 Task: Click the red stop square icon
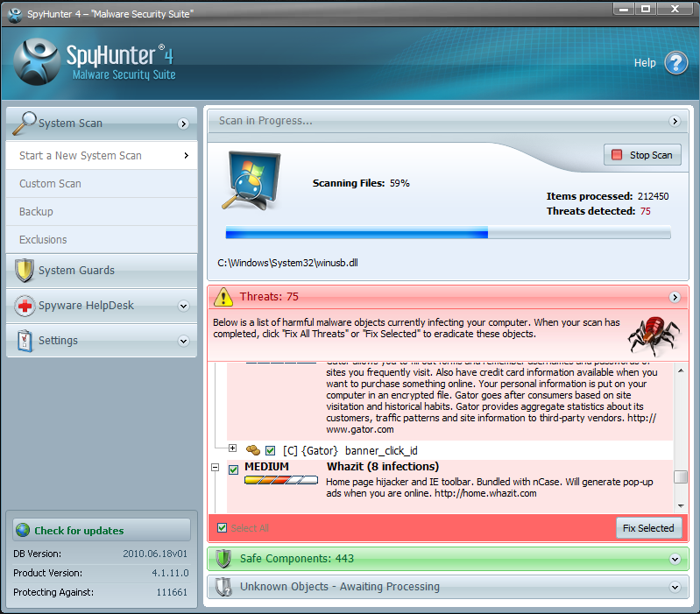(617, 155)
